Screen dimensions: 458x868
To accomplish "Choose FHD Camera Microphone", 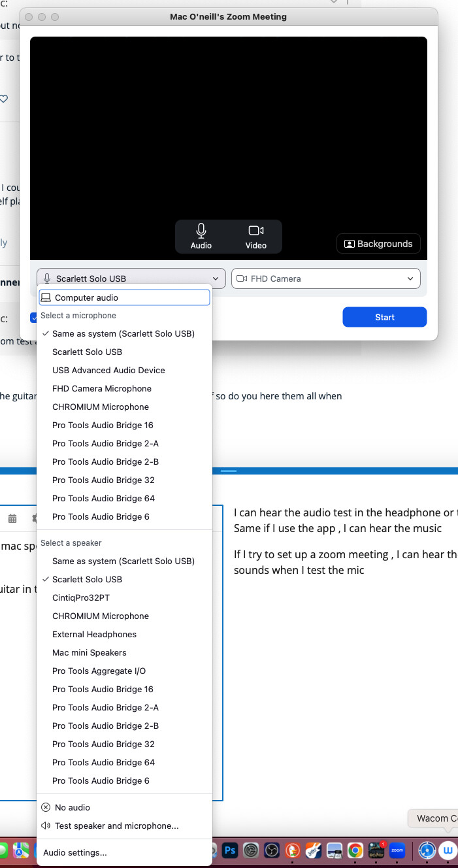I will [x=124, y=388].
